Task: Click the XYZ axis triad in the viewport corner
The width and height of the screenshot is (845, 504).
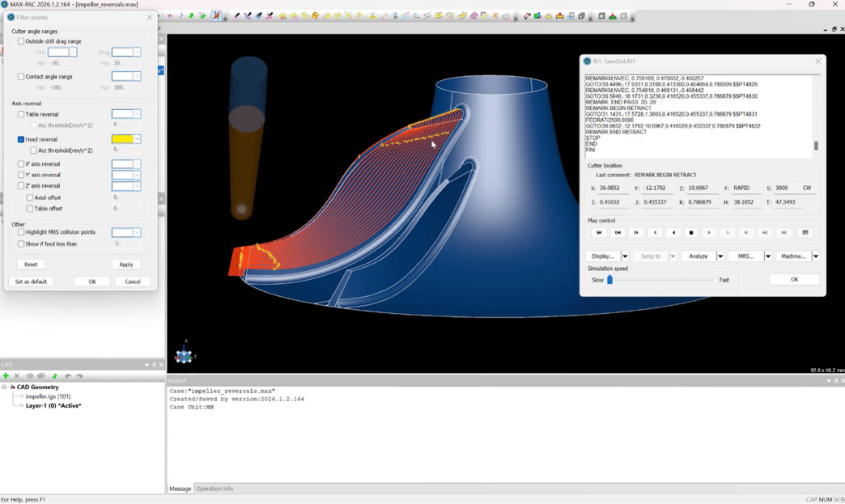Action: 185,355
